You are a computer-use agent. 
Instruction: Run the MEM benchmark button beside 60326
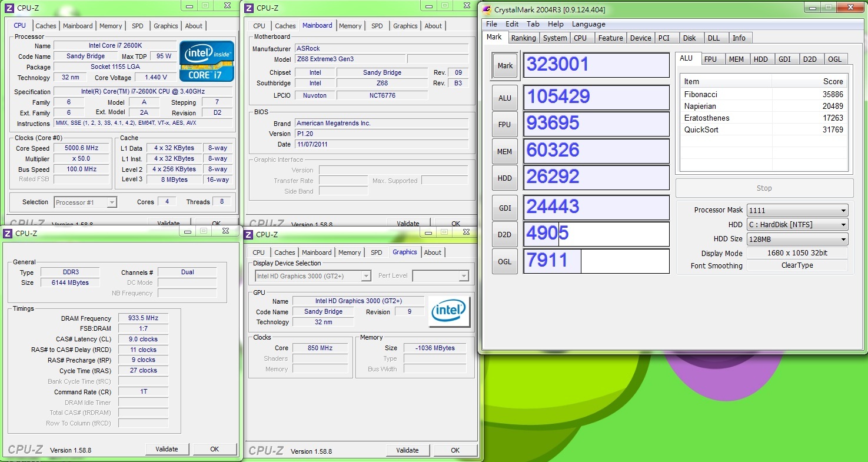pyautogui.click(x=505, y=152)
